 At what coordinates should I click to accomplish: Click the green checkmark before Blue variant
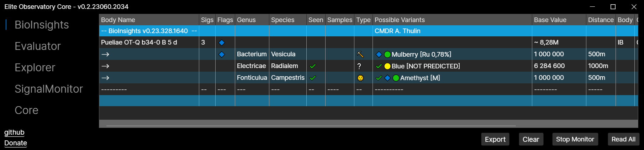379,66
